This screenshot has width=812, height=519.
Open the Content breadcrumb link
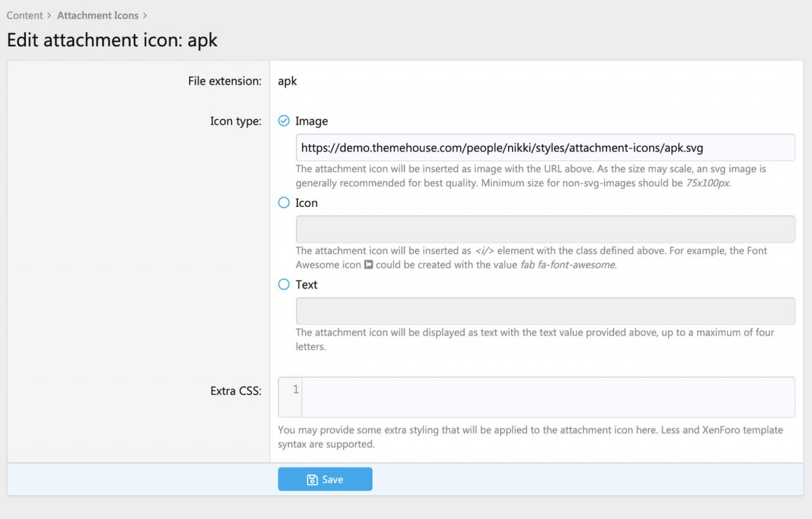click(24, 15)
